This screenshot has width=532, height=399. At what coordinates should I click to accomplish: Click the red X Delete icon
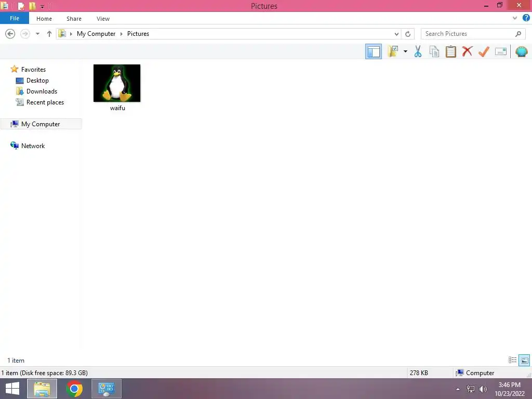pyautogui.click(x=467, y=51)
